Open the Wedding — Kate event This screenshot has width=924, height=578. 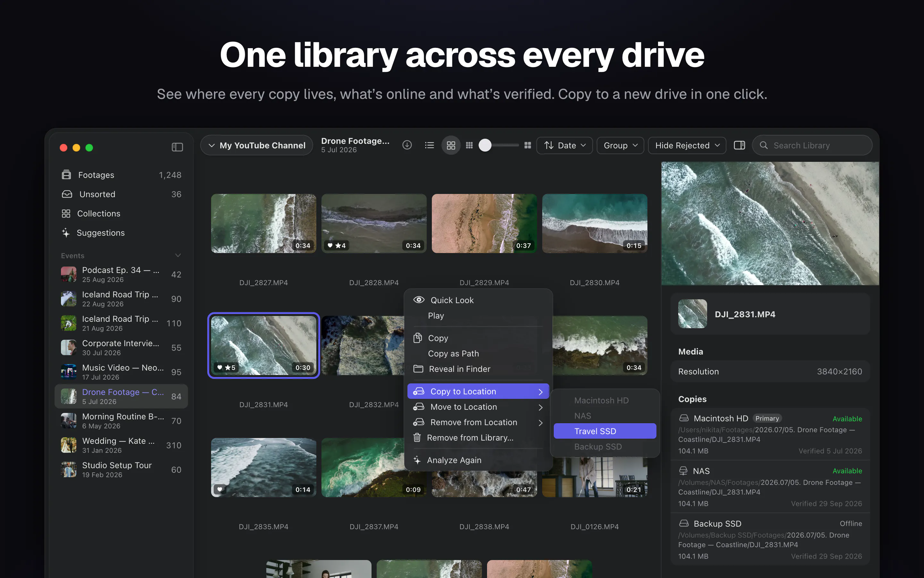point(121,445)
